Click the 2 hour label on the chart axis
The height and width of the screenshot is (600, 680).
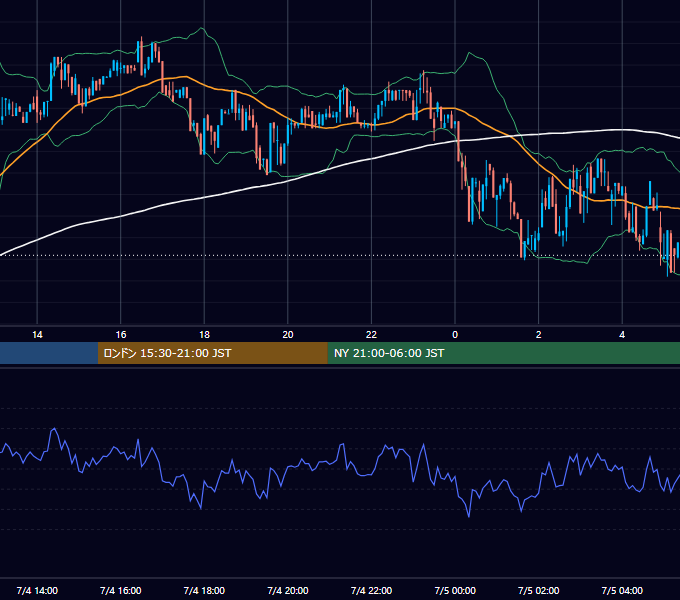point(539,335)
